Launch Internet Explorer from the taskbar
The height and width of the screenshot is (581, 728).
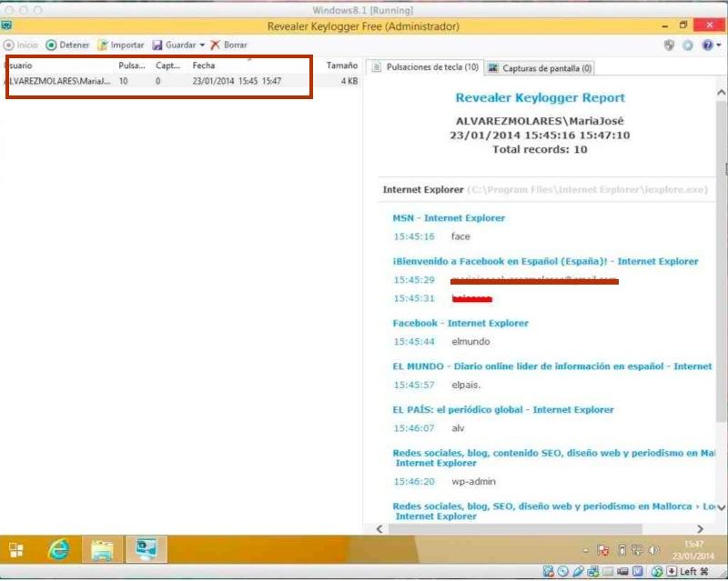pos(60,549)
